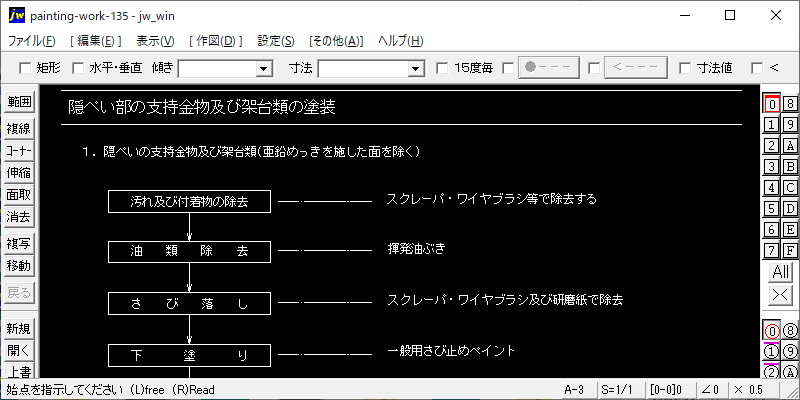Select layer 9 square button
Viewport: 800px width, 400px height.
pyautogui.click(x=790, y=124)
